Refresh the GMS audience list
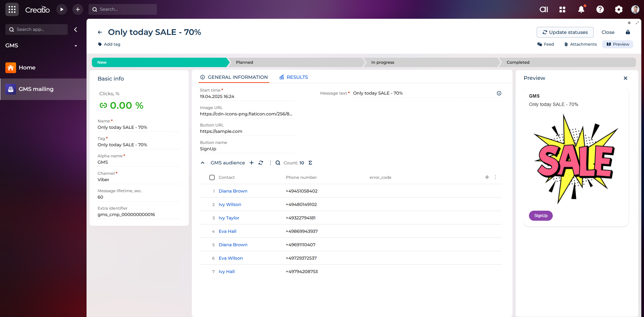644x317 pixels. click(x=261, y=163)
